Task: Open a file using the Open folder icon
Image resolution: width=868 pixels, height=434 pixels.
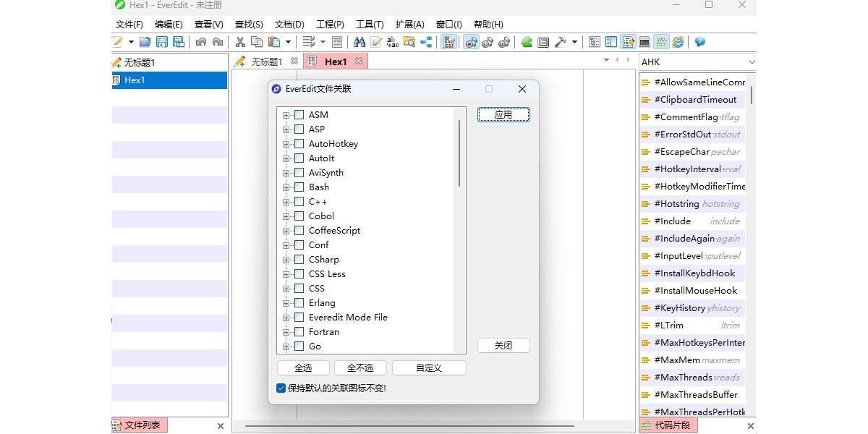Action: tap(146, 41)
